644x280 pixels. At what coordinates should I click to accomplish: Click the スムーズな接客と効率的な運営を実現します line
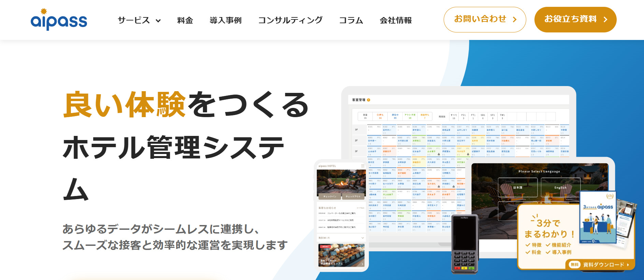(175, 245)
